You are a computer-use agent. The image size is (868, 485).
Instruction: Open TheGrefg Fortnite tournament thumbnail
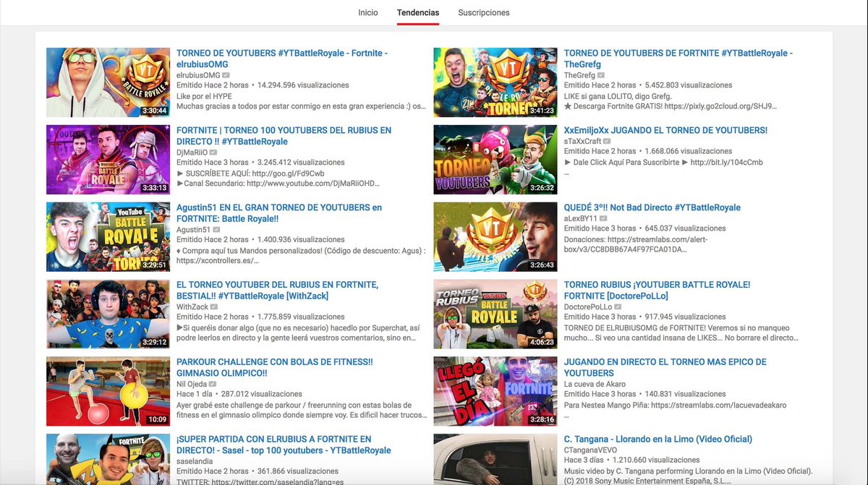tap(495, 82)
